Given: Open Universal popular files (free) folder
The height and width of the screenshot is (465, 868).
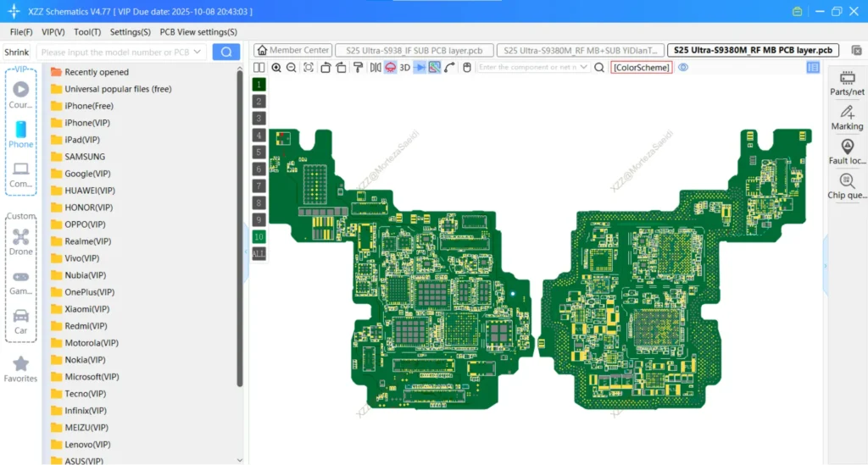Looking at the screenshot, I should (111, 89).
